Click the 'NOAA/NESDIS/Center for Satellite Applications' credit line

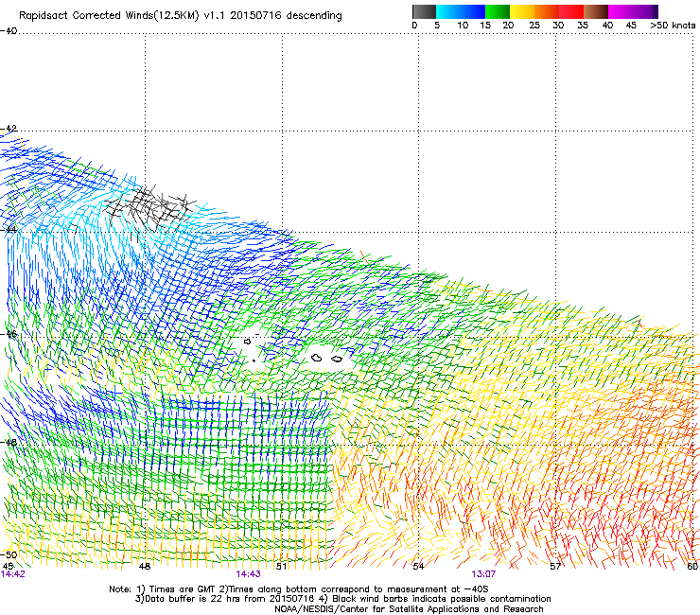pyautogui.click(x=409, y=609)
